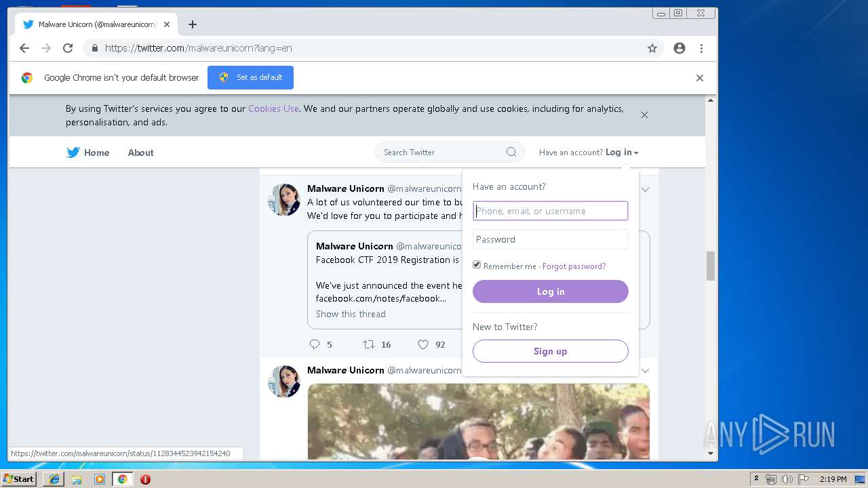Click the volume speaker tray icon
868x488 pixels.
click(787, 479)
